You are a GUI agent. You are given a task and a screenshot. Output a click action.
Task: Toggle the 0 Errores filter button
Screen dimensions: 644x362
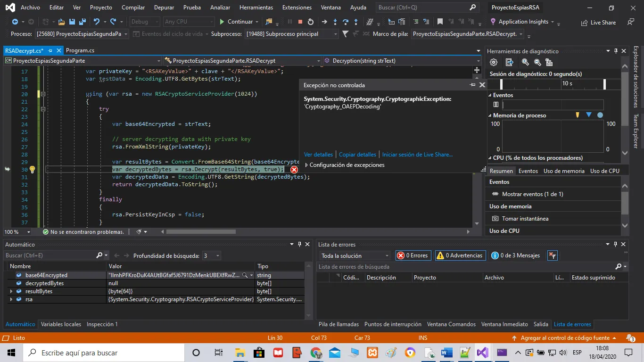tap(413, 255)
